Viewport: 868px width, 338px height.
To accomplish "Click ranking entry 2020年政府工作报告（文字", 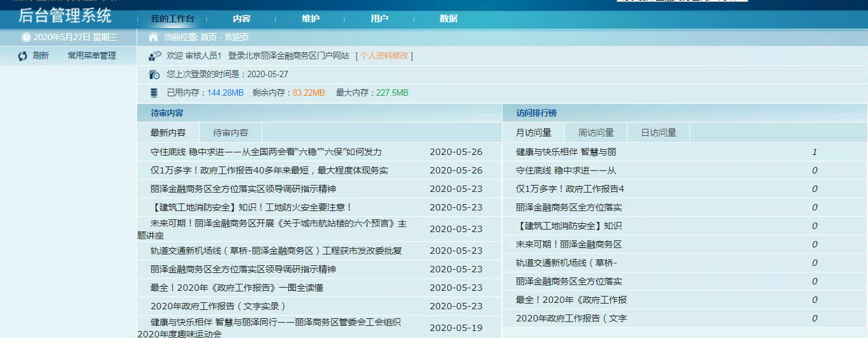I will [571, 318].
